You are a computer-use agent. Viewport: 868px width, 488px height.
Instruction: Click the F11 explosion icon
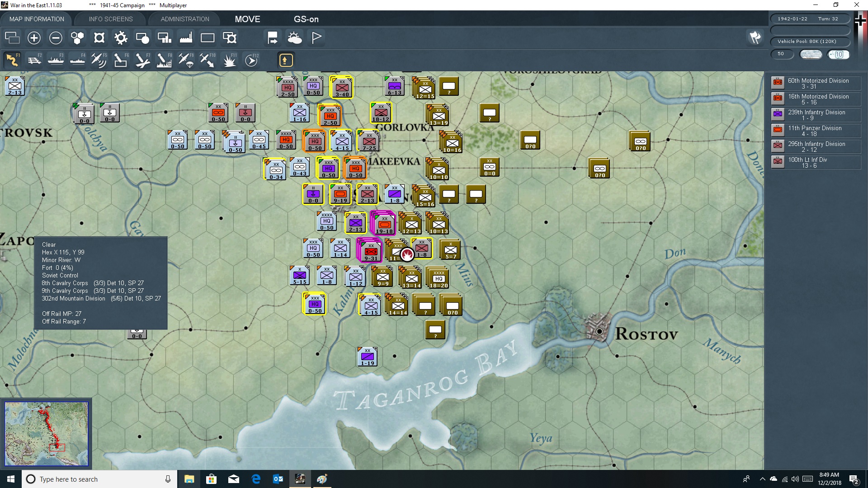[x=230, y=60]
